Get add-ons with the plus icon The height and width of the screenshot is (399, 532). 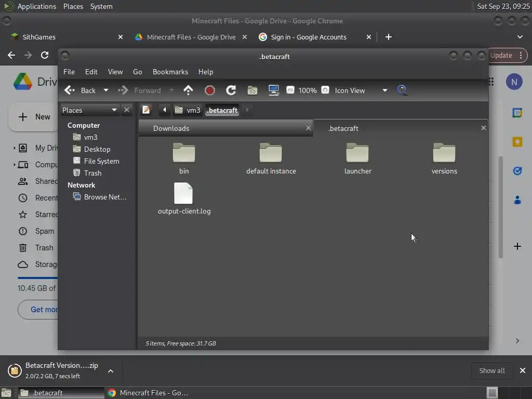point(517,246)
